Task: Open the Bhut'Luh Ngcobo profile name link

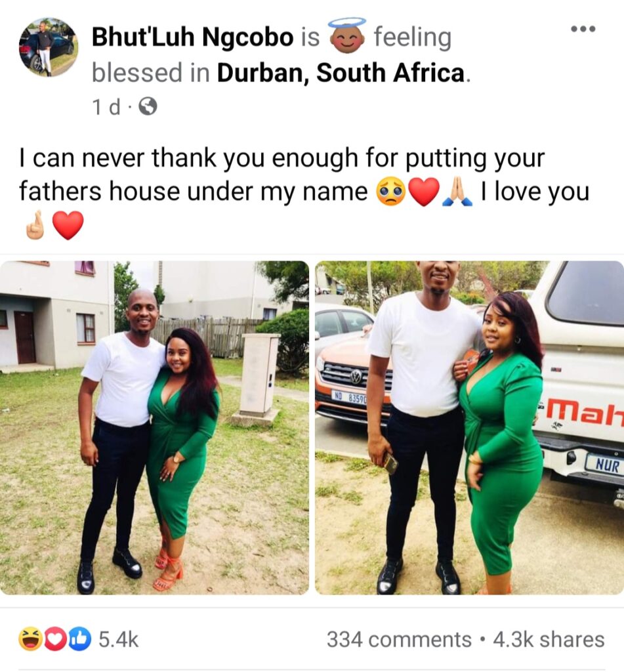Action: 192,37
